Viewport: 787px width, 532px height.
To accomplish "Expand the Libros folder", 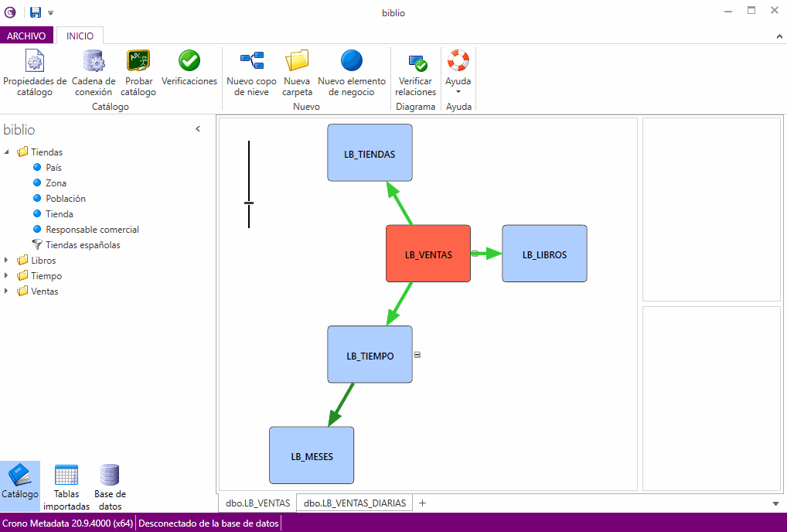I will tap(7, 261).
